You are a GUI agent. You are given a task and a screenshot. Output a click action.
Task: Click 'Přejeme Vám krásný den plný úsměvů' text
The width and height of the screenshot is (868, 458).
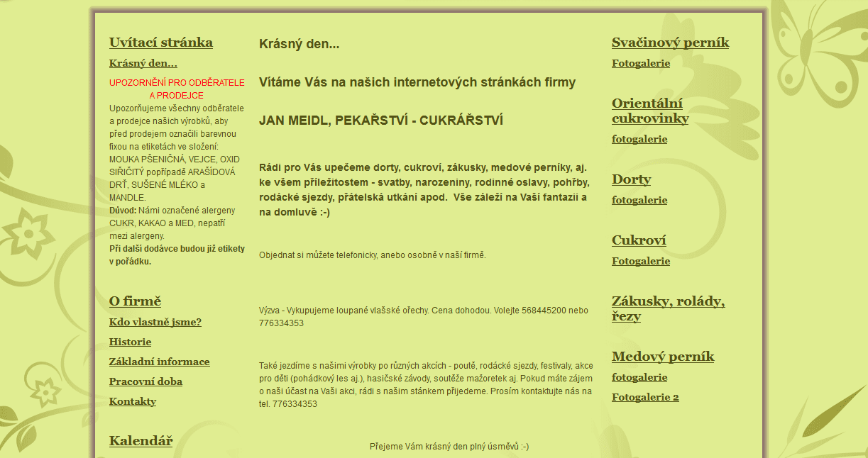449,447
